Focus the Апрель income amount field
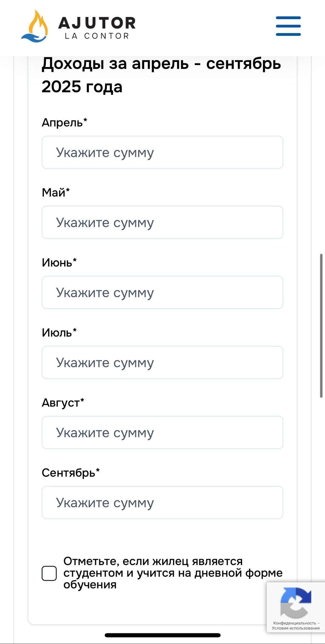 point(162,153)
